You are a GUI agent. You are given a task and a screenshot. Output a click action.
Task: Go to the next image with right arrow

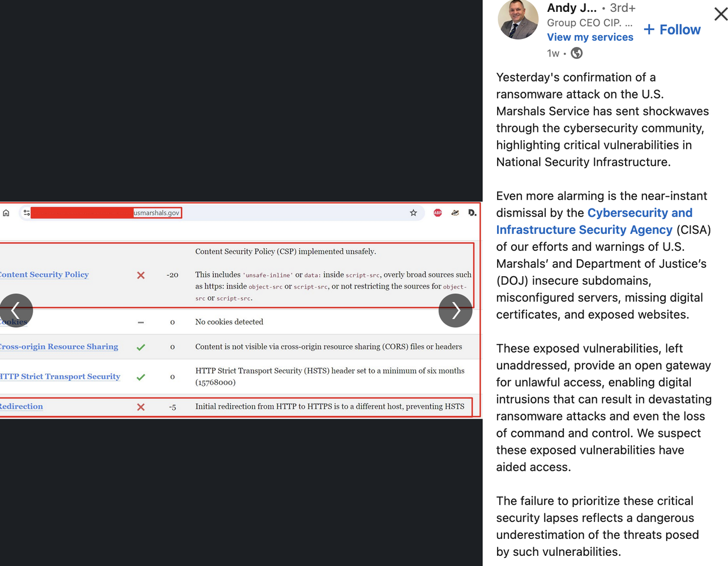coord(456,310)
